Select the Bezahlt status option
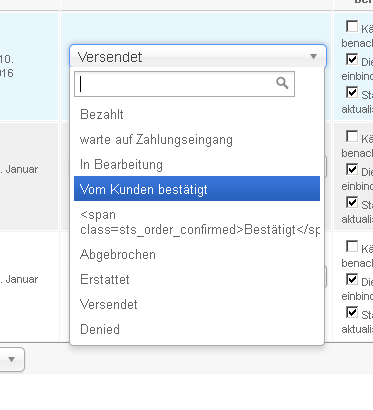373x410 pixels. pyautogui.click(x=197, y=114)
